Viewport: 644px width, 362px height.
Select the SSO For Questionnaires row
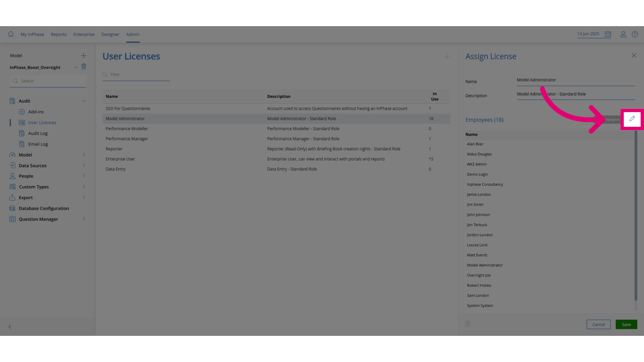[276, 109]
